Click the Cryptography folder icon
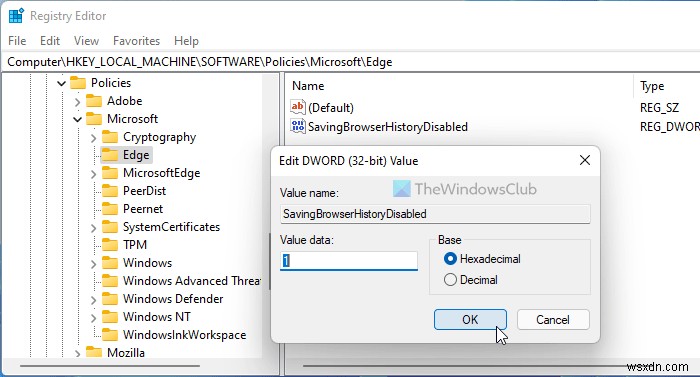This screenshot has width=700, height=377. point(110,137)
